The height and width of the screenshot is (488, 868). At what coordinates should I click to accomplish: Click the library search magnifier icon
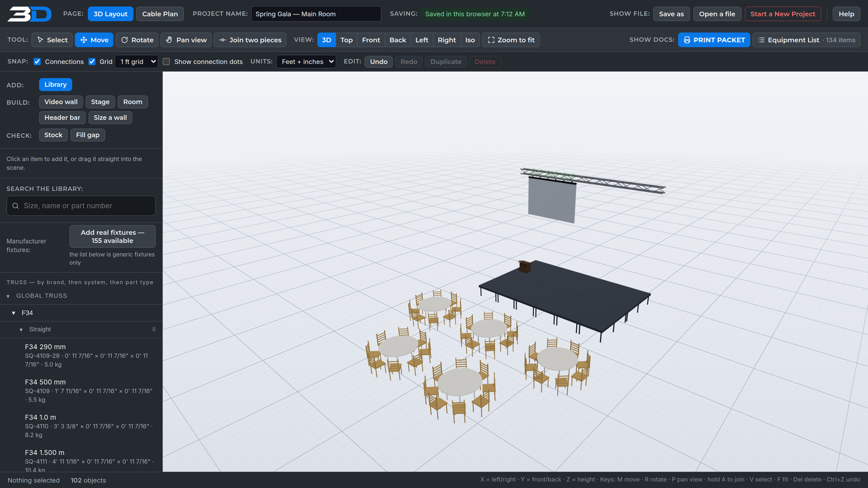coord(16,206)
